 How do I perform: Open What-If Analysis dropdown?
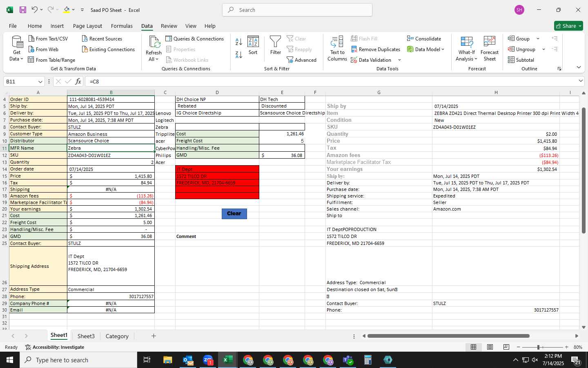pos(467,48)
